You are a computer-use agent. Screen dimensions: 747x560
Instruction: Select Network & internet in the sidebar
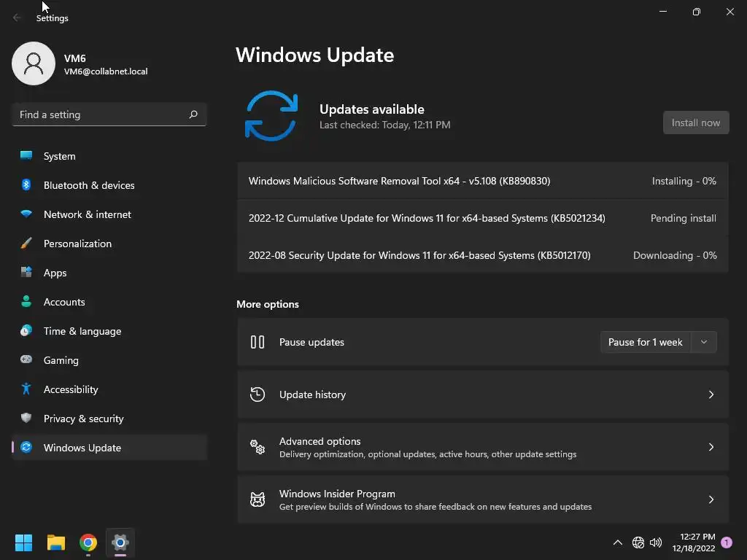tap(109, 214)
